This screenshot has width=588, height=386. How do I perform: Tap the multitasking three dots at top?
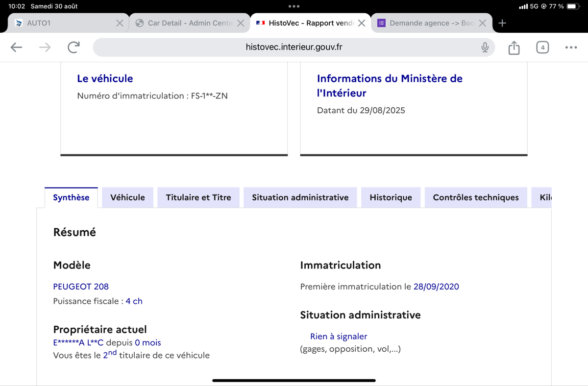[294, 6]
